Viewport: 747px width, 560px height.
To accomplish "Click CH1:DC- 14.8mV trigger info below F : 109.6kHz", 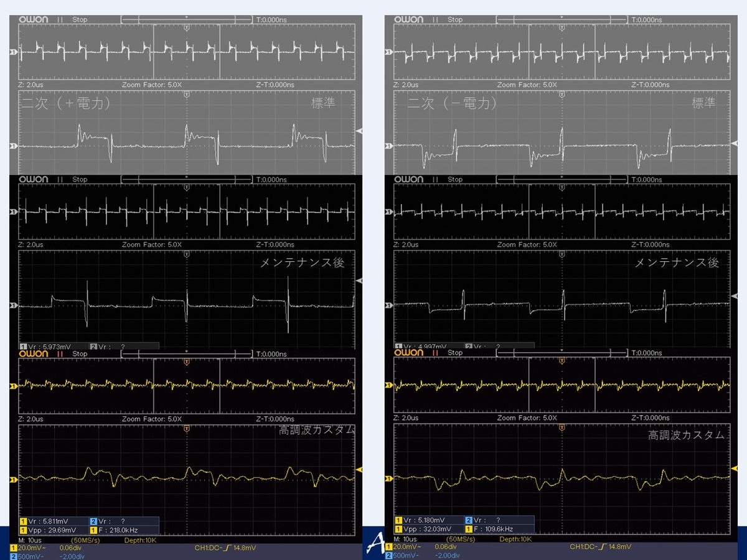I will click(600, 547).
